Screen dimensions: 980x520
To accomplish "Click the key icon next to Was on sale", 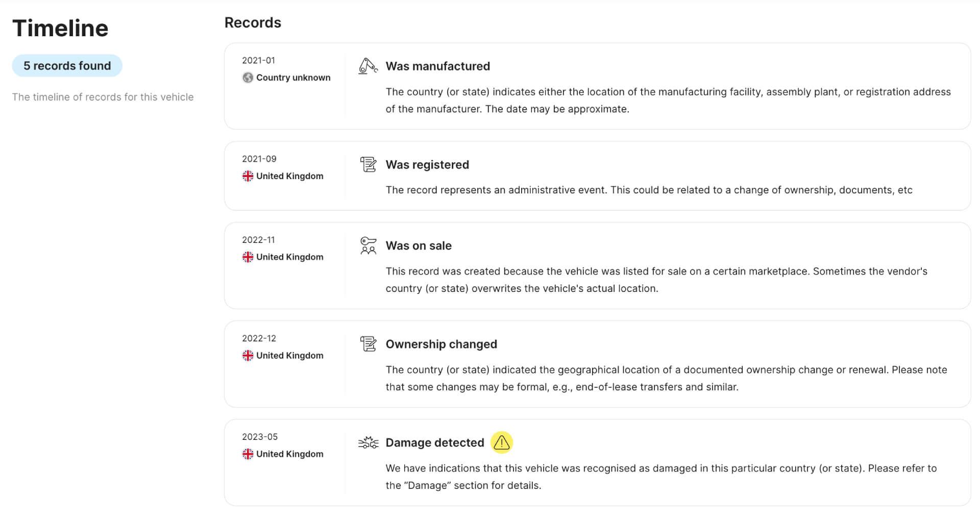I will point(367,245).
